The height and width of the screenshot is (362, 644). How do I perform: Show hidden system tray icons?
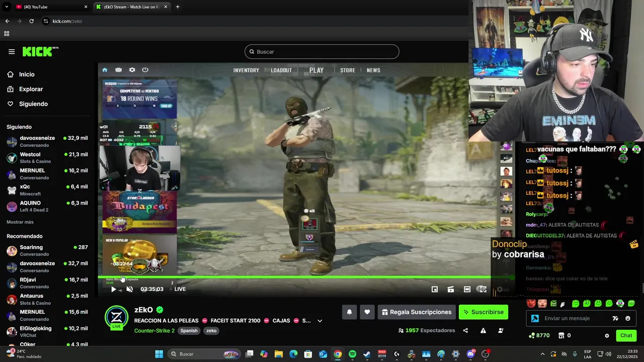pyautogui.click(x=542, y=354)
